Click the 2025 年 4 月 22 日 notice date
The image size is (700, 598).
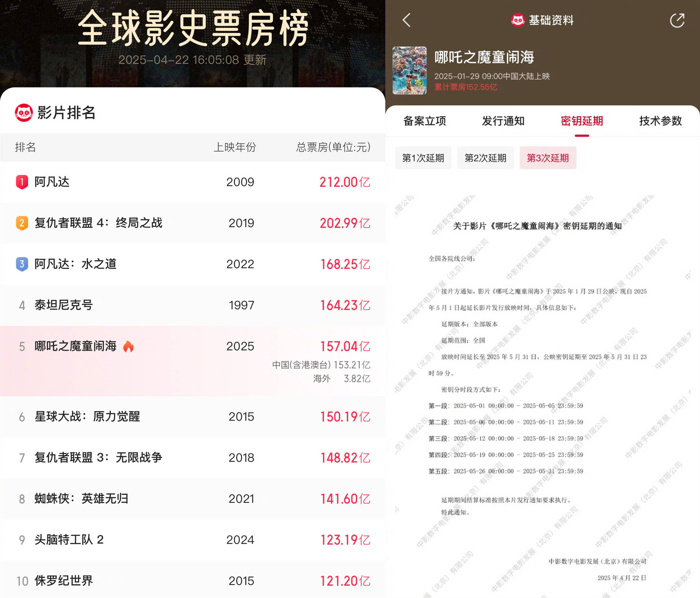tap(622, 578)
